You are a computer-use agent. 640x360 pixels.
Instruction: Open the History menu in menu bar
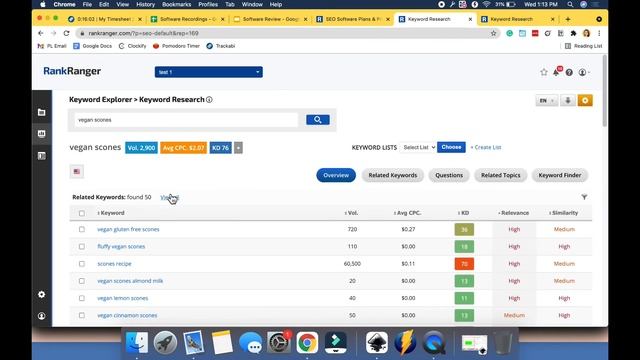point(145,4)
